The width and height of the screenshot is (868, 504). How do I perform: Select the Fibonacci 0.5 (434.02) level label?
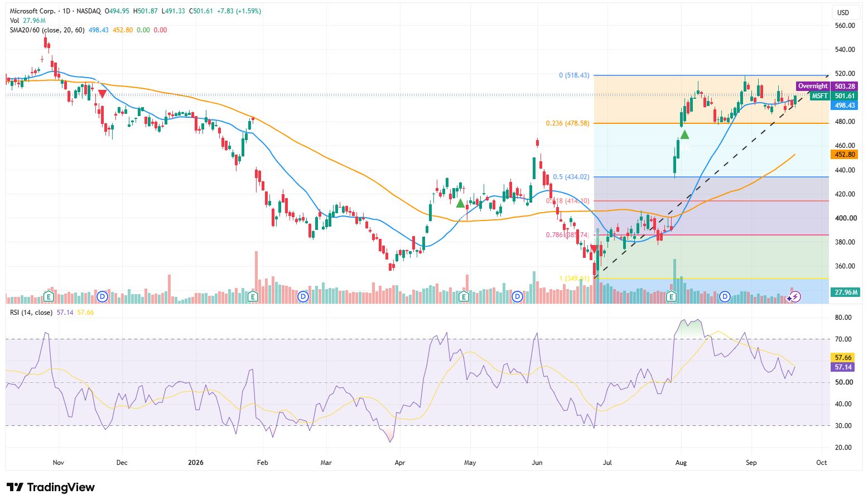click(571, 177)
